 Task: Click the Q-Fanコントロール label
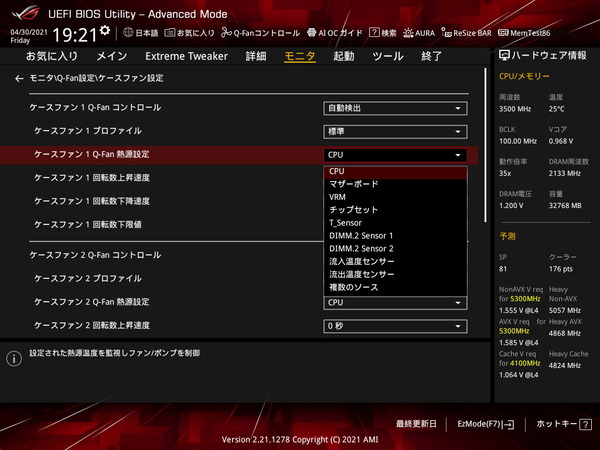pos(266,33)
